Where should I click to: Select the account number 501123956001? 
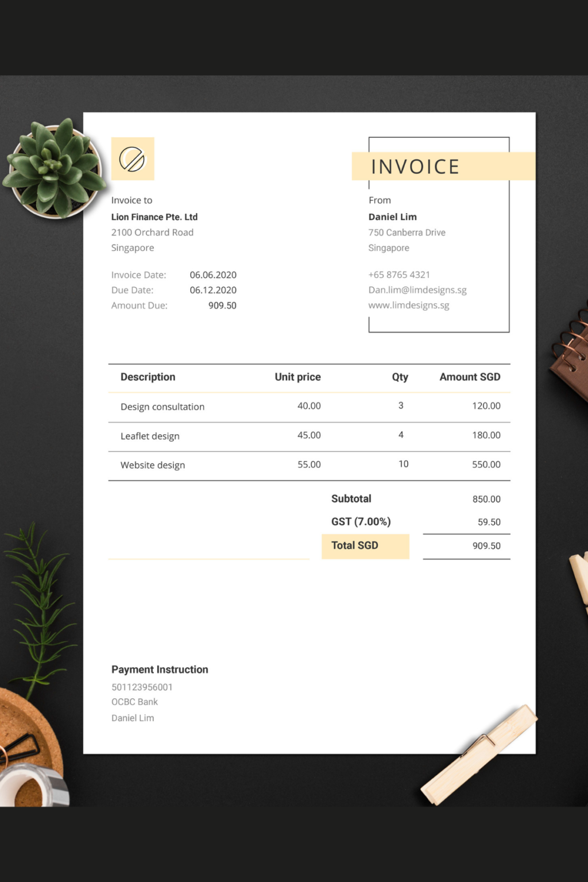coord(142,687)
